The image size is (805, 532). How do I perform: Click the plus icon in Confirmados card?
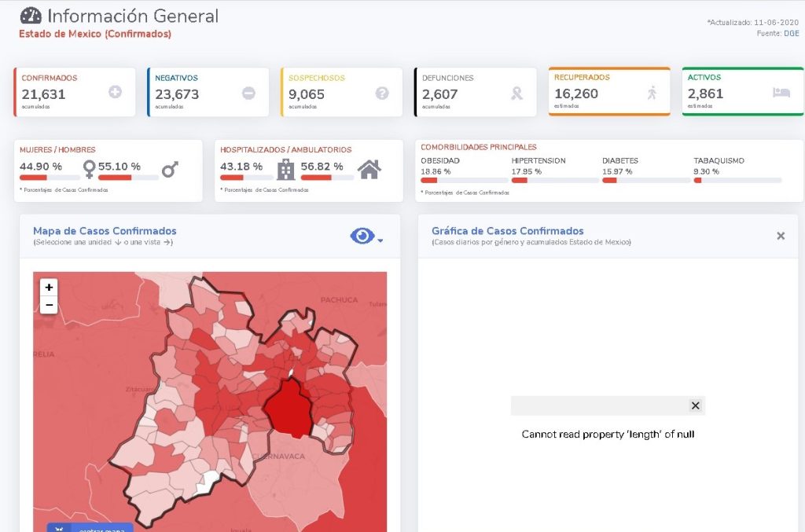pos(115,93)
